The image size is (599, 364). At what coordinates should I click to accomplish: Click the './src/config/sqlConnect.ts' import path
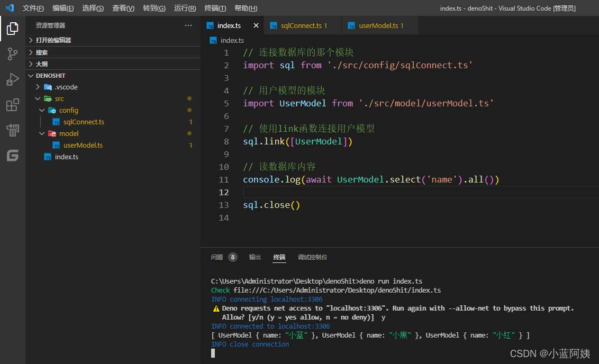[x=400, y=65]
